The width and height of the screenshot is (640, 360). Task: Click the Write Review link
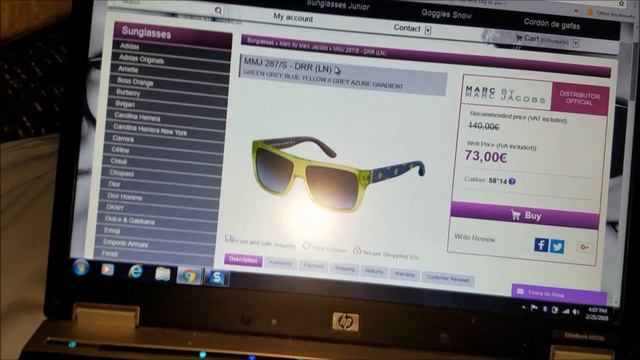pos(474,238)
